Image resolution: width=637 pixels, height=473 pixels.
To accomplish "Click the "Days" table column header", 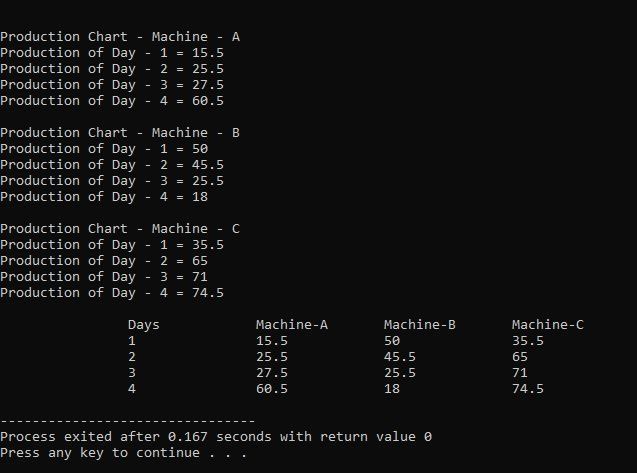I will tap(143, 325).
